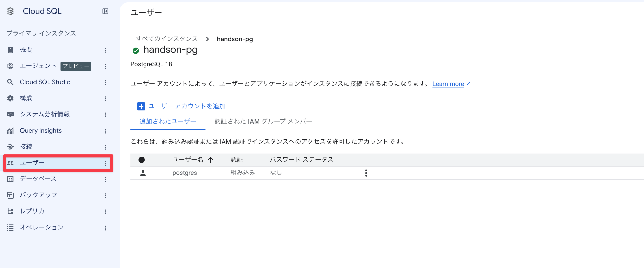Click the large handson-pg instance heading
Viewport: 644px width, 268px height.
pos(171,50)
